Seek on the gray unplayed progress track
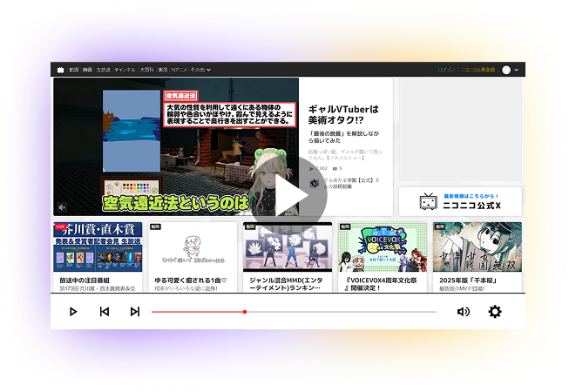This screenshot has height=392, width=576. [342, 312]
